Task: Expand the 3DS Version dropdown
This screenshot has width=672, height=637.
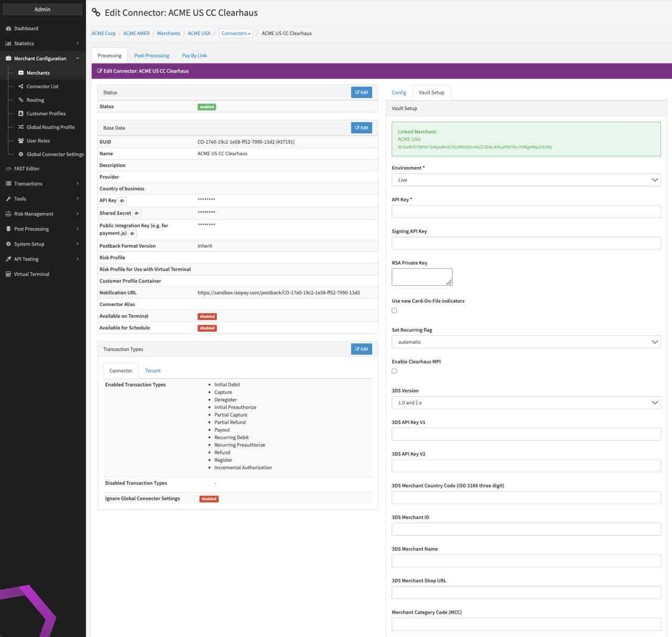Action: (x=526, y=403)
